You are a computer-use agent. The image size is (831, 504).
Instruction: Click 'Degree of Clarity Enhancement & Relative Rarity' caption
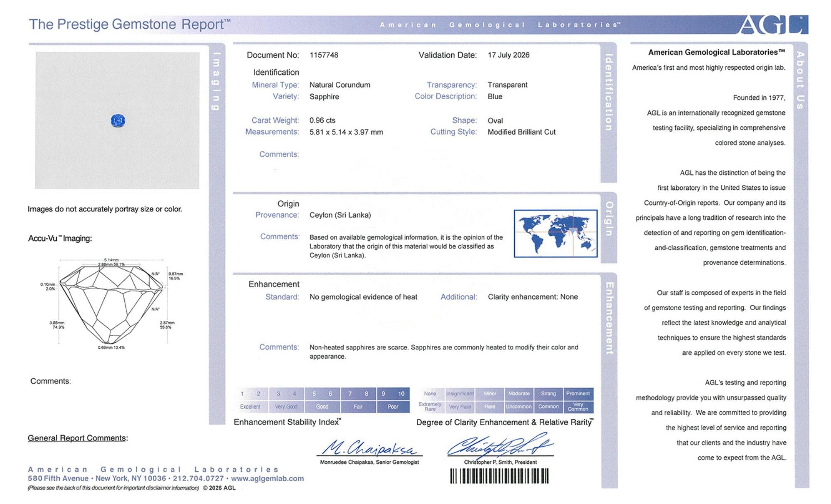505,422
